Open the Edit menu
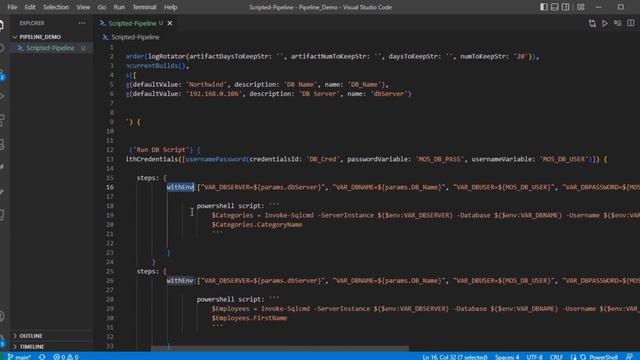Viewport: 640px width, 360px height. tap(30, 7)
